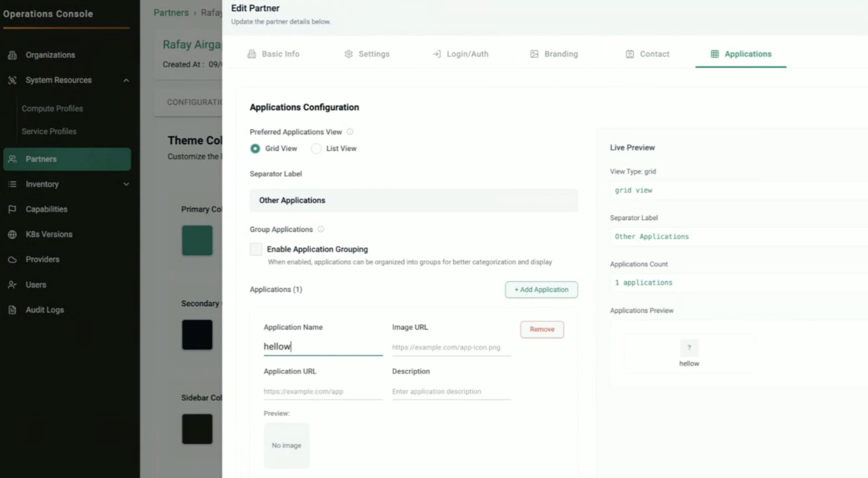Click the Providers cloud icon
Viewport: 868px width, 478px height.
coord(12,259)
